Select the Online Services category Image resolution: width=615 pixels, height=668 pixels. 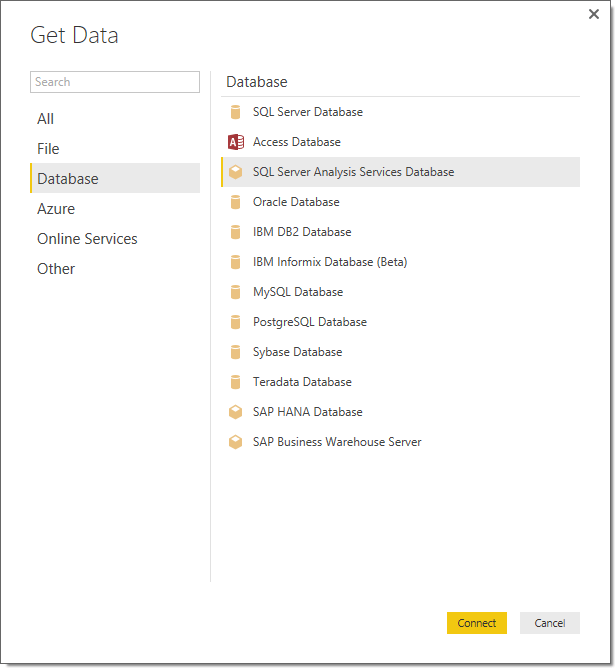[87, 239]
